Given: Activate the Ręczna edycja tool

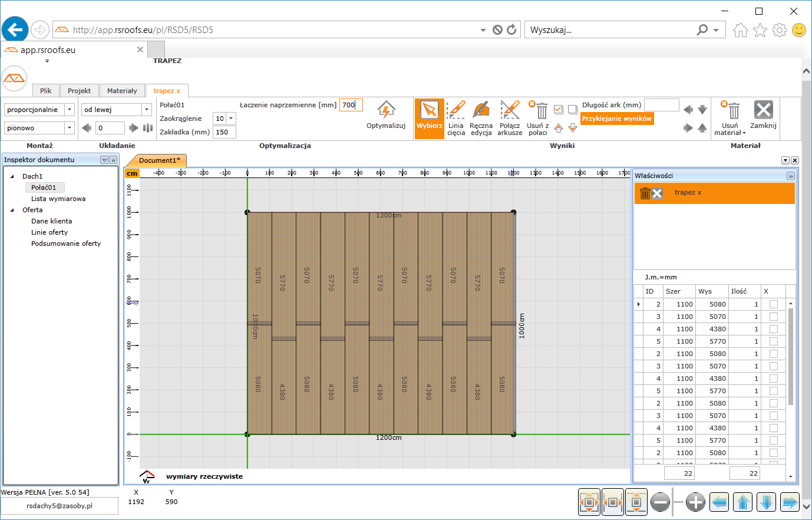Looking at the screenshot, I should tap(481, 110).
